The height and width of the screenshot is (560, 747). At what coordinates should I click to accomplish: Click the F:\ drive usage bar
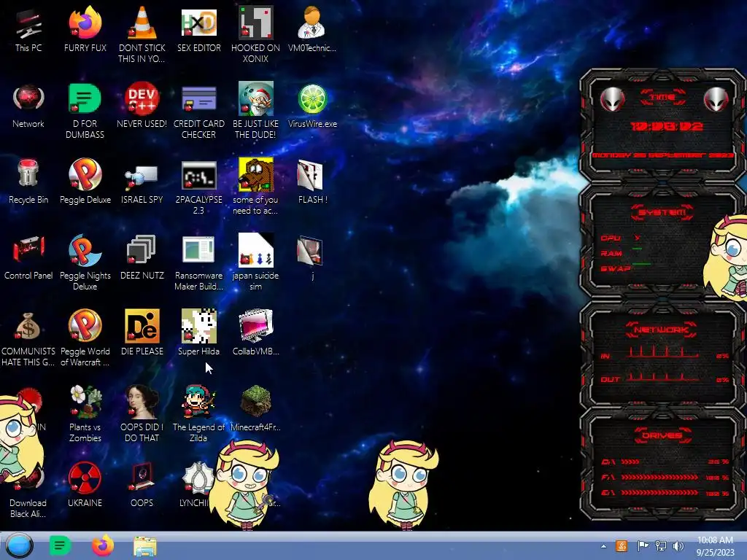pos(659,477)
